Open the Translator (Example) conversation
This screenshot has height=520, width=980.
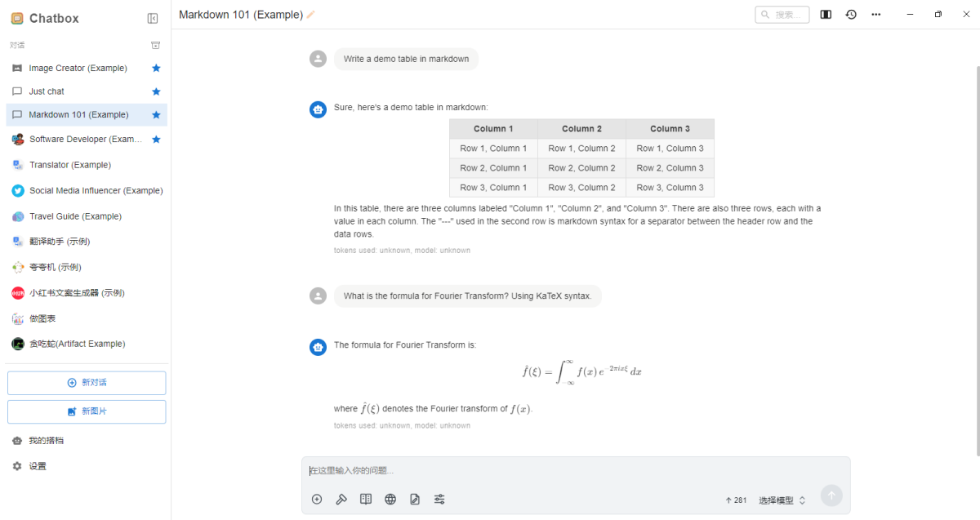(70, 165)
